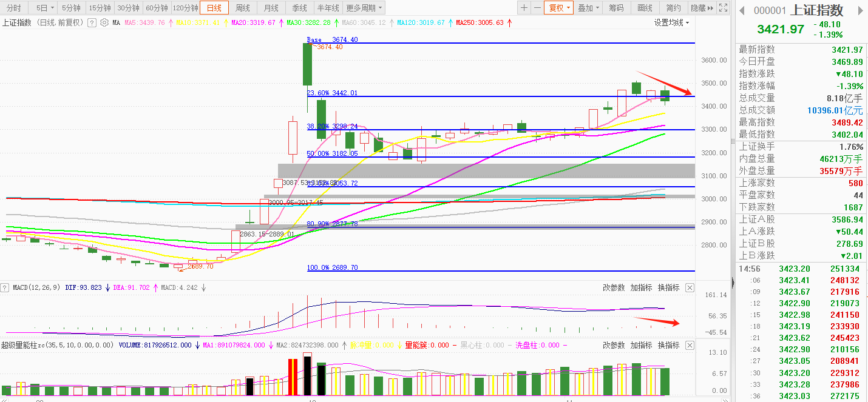The height and width of the screenshot is (402, 868).
Task: Expand hidden tools via 隐藏 arrows
Action: point(702,8)
